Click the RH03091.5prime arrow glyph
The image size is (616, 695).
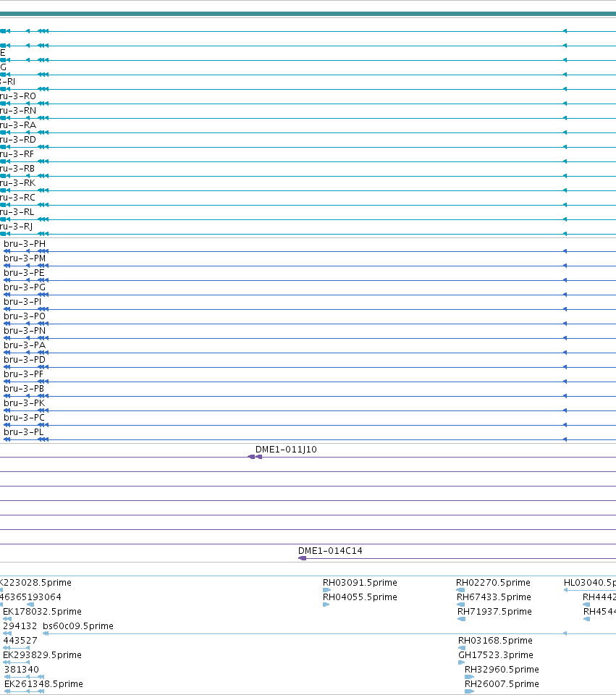327,590
